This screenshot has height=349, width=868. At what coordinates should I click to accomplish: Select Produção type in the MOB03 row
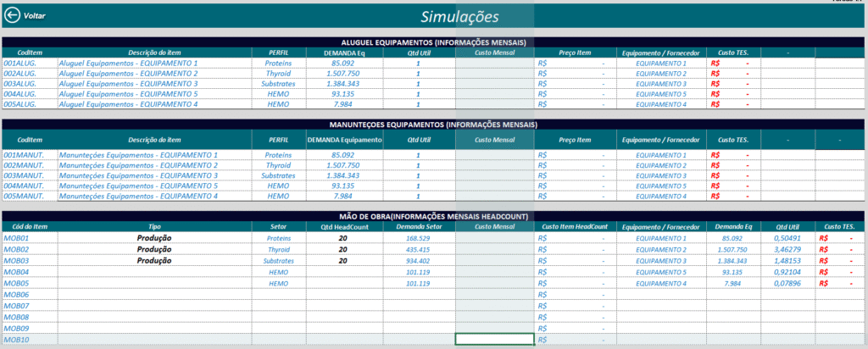click(154, 261)
